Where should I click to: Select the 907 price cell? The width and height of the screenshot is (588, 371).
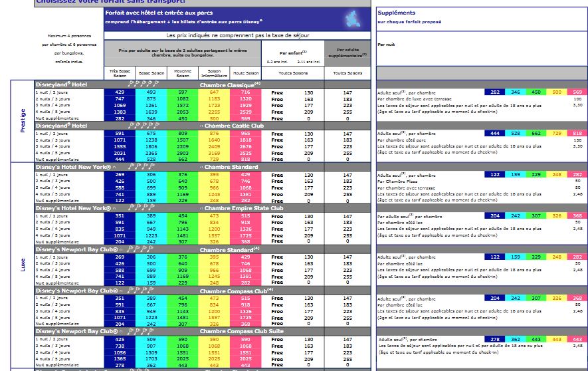tap(151, 346)
